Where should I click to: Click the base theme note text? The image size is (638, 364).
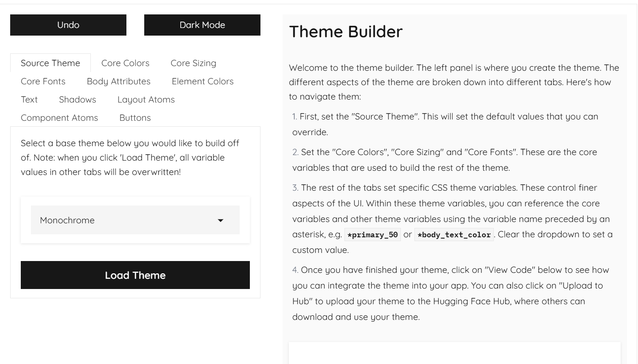pos(130,158)
